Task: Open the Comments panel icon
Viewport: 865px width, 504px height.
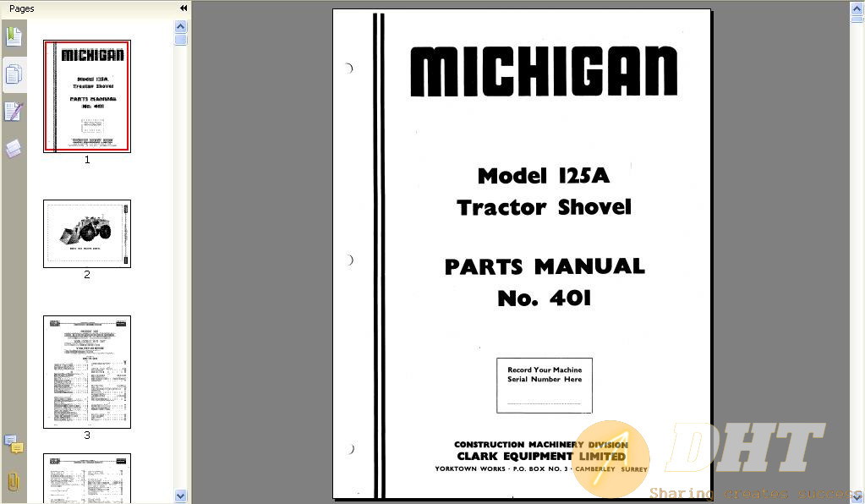Action: (x=14, y=444)
